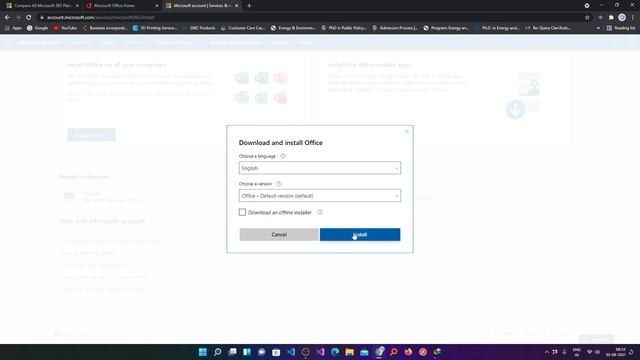Open the Chrome profile avatar

tap(622, 18)
